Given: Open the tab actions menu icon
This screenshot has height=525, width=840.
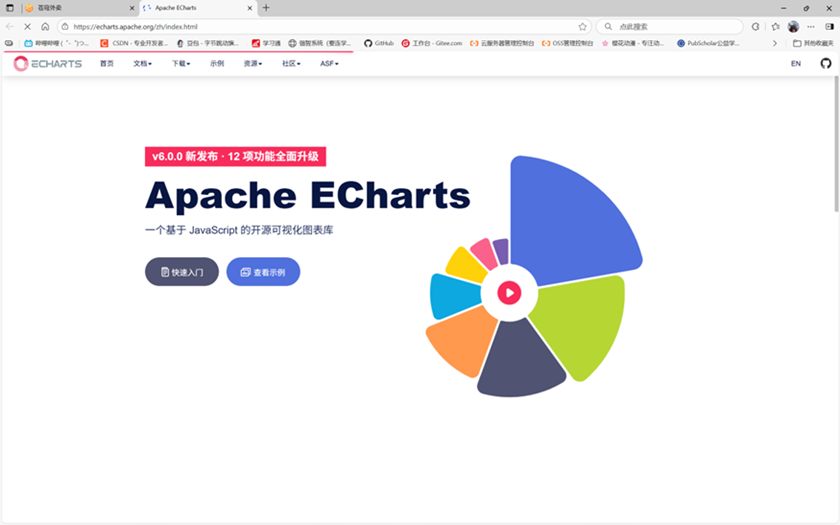Looking at the screenshot, I should [10, 8].
